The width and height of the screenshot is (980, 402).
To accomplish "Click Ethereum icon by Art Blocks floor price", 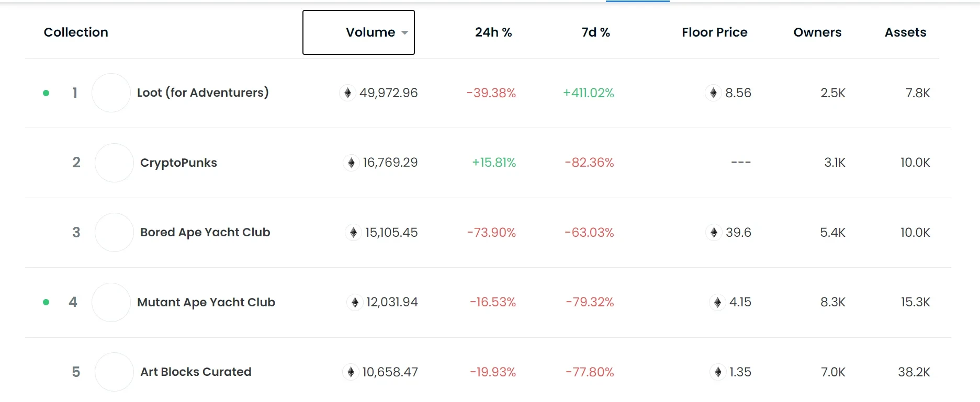I will point(718,372).
